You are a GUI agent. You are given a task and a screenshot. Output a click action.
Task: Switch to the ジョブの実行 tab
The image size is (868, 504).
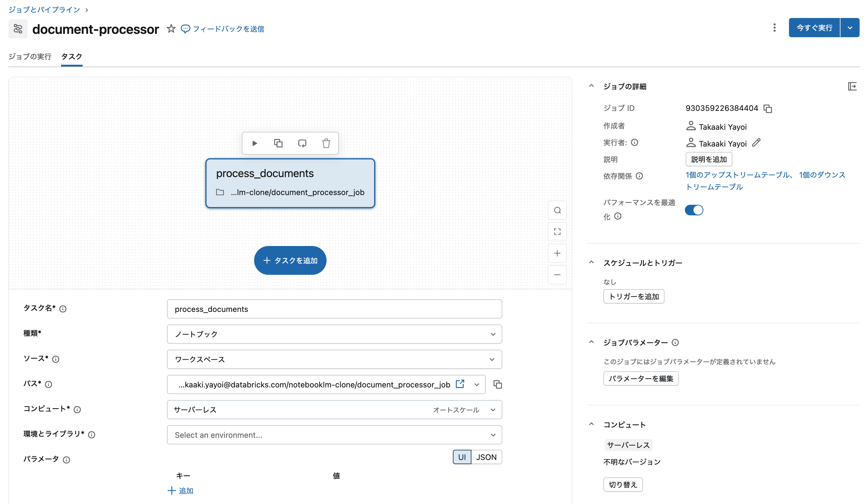coord(30,57)
